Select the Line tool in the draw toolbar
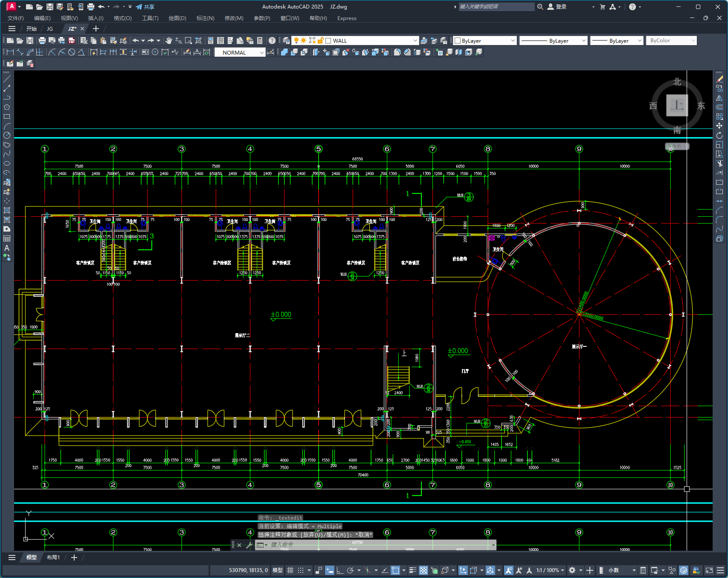This screenshot has height=578, width=728. click(7, 79)
